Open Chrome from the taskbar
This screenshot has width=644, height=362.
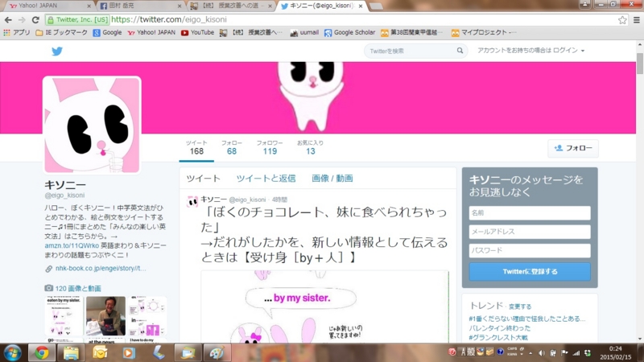click(42, 353)
